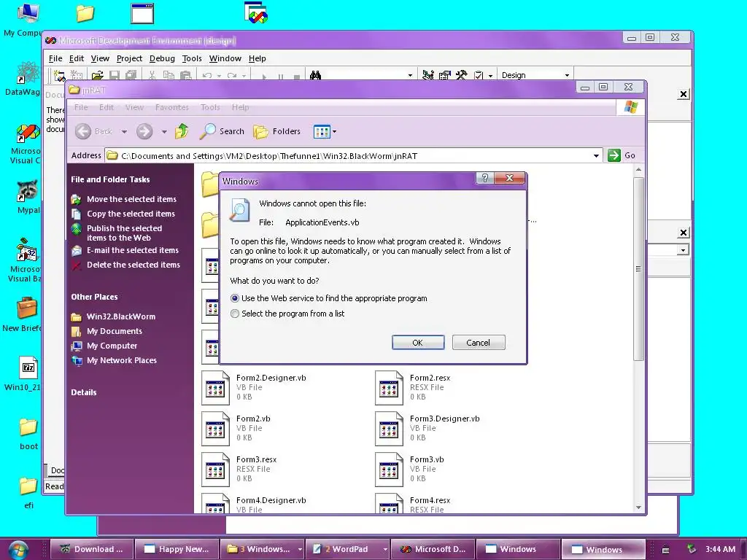Click the Form2.vb file icon
Screen dimensions: 747x560
(215, 429)
